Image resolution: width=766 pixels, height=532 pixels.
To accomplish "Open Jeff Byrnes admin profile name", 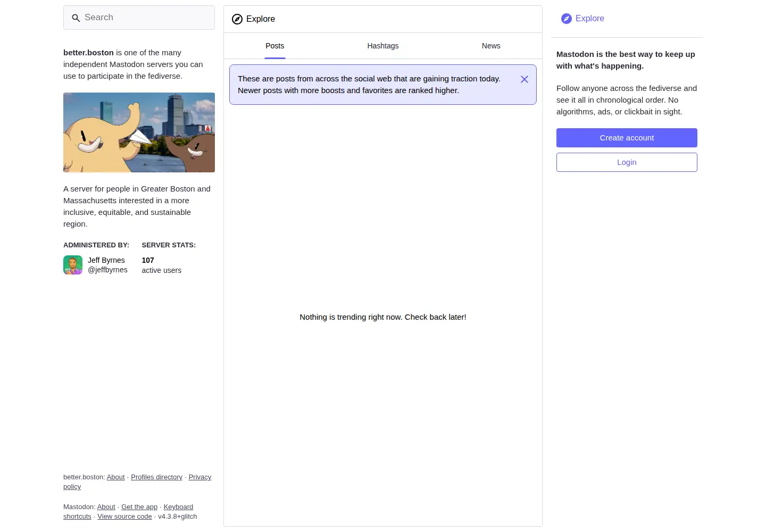I will pyautogui.click(x=106, y=260).
